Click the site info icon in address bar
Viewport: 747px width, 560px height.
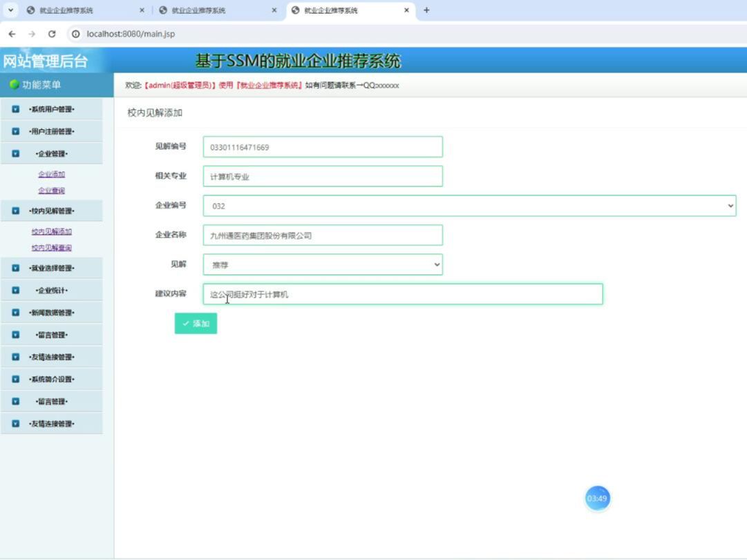(75, 34)
